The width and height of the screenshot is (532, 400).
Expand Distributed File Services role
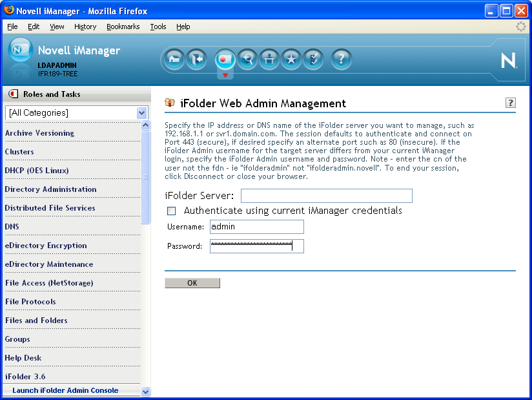pos(50,208)
